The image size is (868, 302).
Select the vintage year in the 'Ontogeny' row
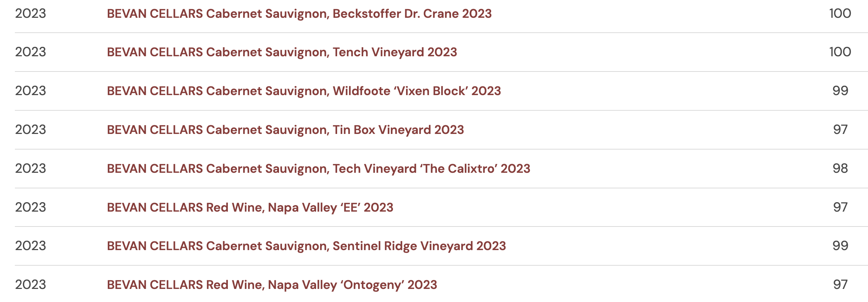[x=30, y=285]
